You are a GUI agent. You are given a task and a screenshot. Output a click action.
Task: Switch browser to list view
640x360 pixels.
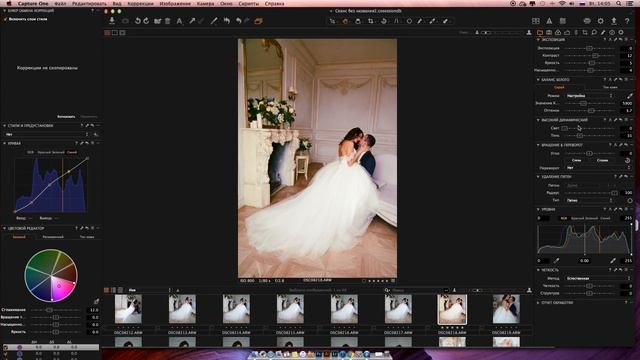tap(113, 290)
